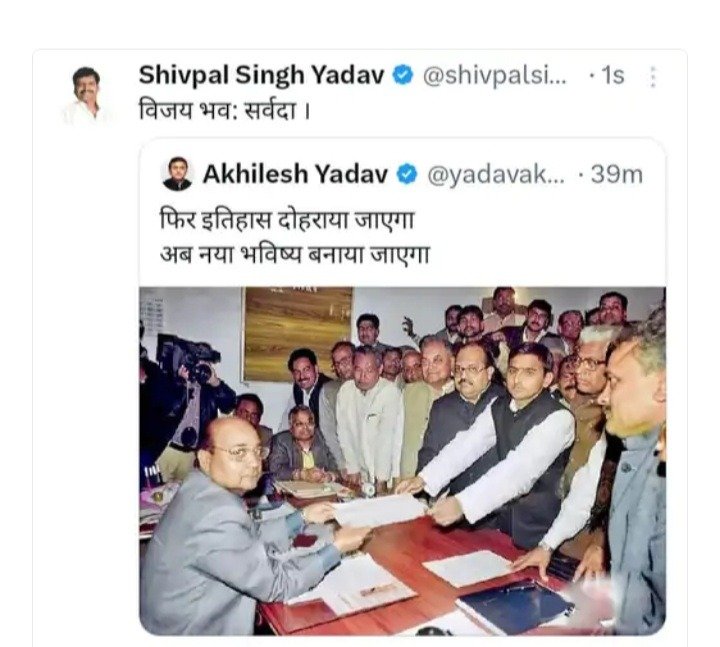The width and height of the screenshot is (720, 647).
Task: Click verified badge beside Akhilesh Yadav
Action: coord(406,175)
